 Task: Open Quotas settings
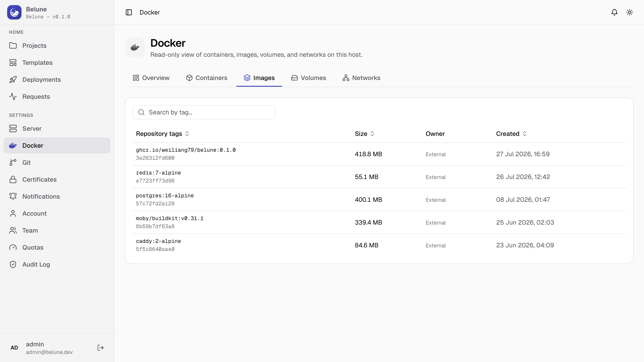click(x=57, y=247)
